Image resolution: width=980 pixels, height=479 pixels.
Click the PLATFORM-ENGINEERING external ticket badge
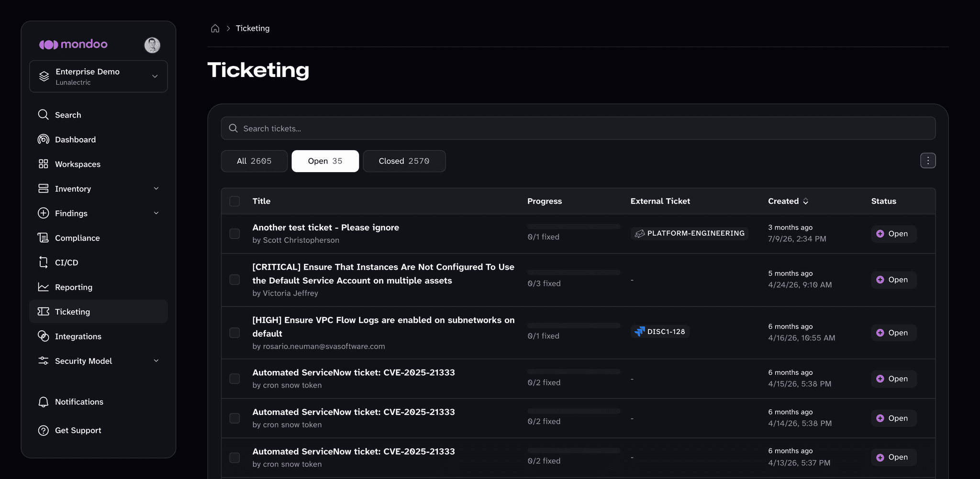[x=690, y=233]
